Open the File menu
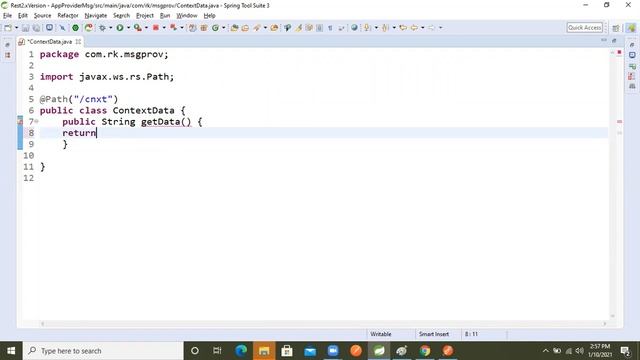 click(x=7, y=16)
